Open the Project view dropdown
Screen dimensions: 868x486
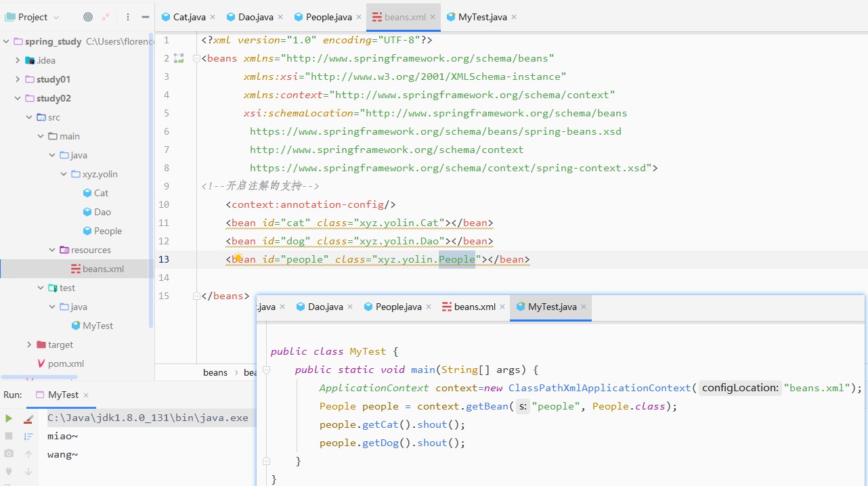point(32,17)
